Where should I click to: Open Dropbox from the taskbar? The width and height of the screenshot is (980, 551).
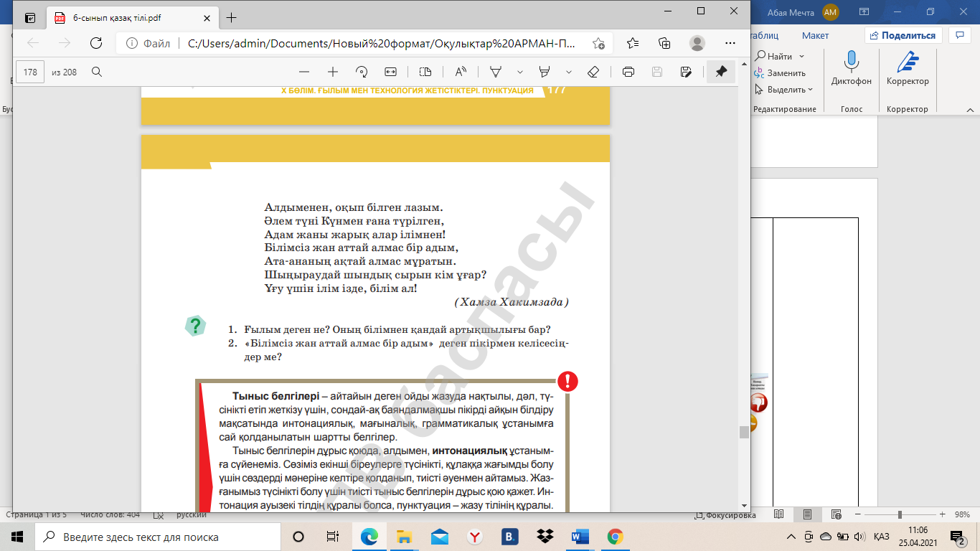(545, 537)
